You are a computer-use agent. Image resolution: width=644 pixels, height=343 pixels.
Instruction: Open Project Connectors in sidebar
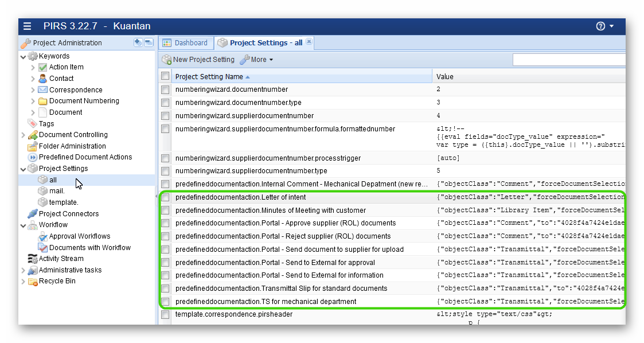point(68,214)
